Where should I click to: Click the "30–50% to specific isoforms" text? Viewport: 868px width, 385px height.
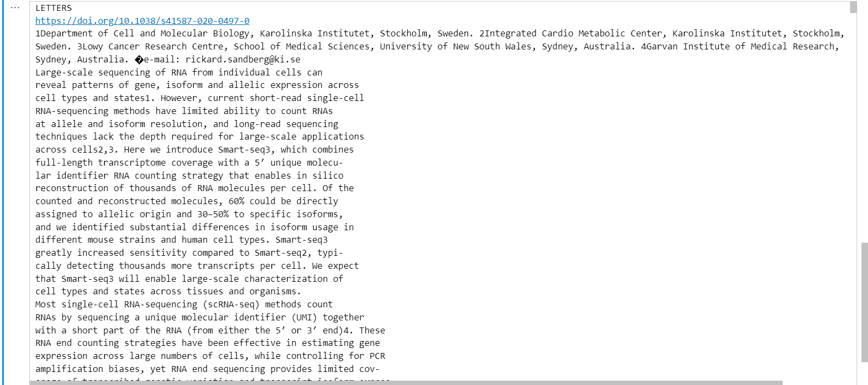(x=269, y=214)
